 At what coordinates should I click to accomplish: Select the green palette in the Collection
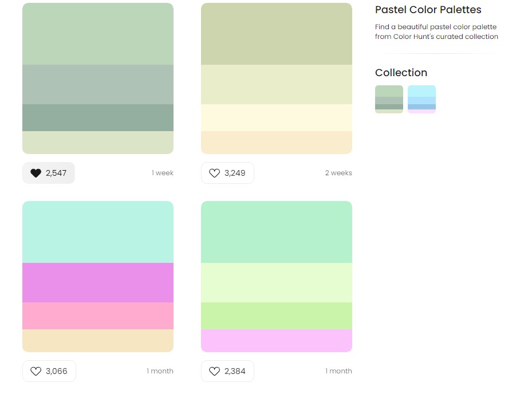click(389, 99)
